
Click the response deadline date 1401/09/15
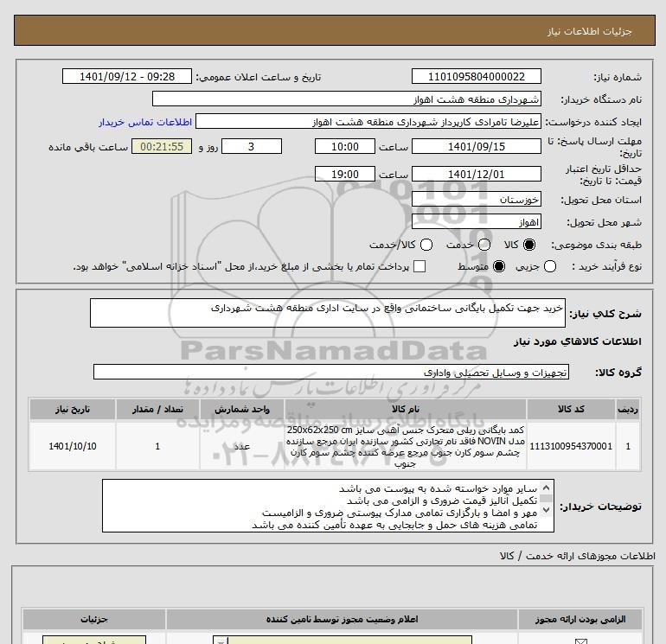click(x=476, y=146)
